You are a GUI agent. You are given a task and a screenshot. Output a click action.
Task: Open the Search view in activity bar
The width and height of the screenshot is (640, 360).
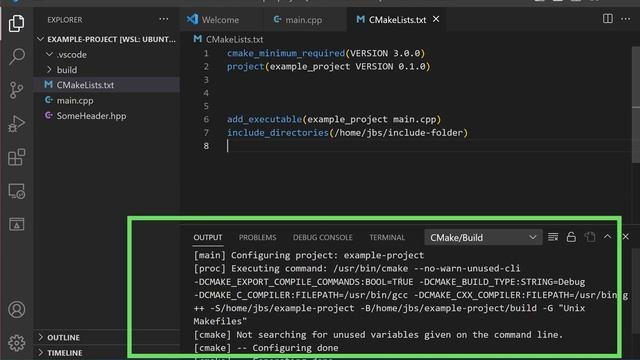[x=16, y=56]
